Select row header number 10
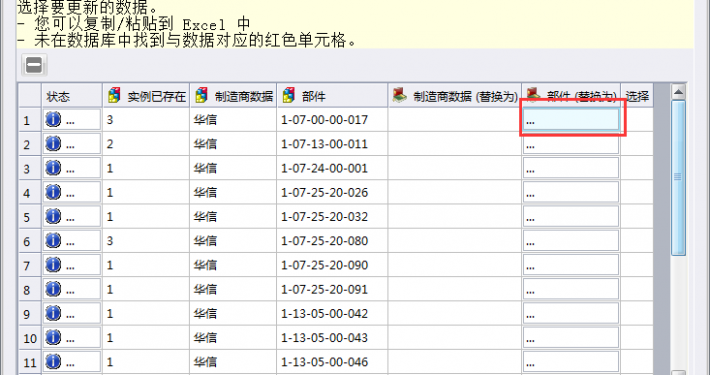Screen dimensions: 710x375 coord(30,338)
